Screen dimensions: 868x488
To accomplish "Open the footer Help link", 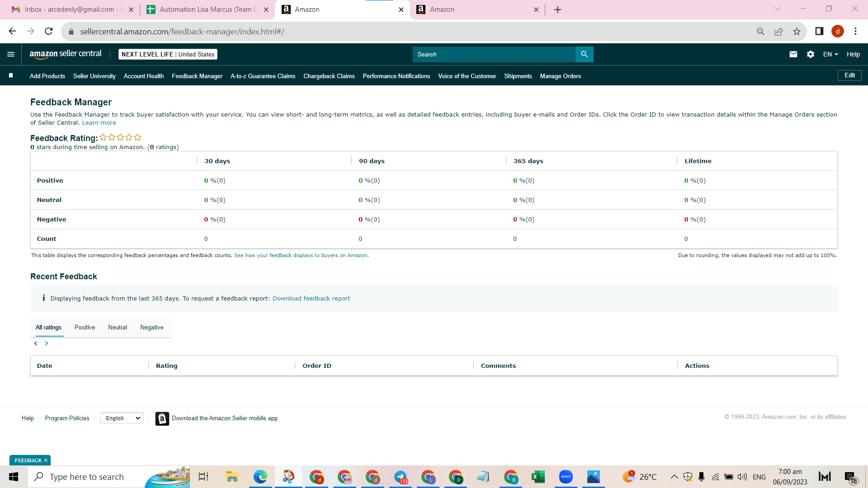I will [28, 418].
